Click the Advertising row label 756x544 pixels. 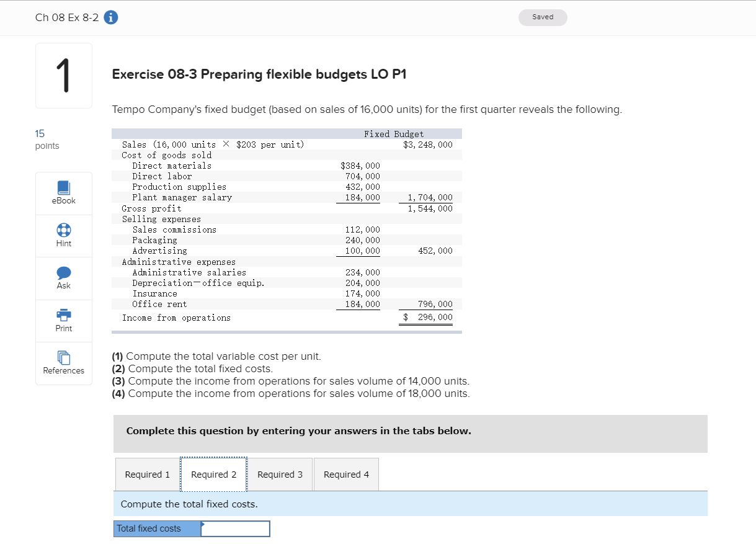pos(159,251)
